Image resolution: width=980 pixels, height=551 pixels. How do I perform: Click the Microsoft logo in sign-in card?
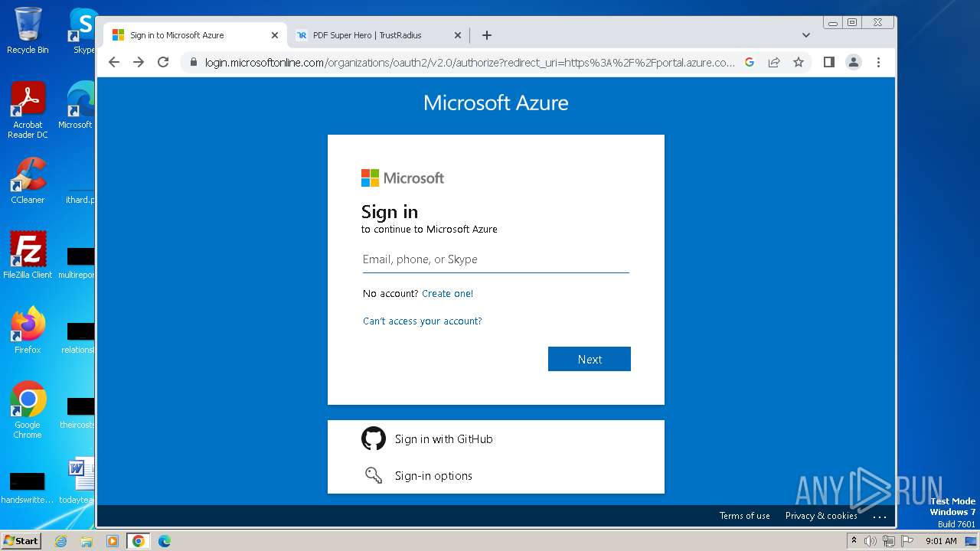[403, 178]
